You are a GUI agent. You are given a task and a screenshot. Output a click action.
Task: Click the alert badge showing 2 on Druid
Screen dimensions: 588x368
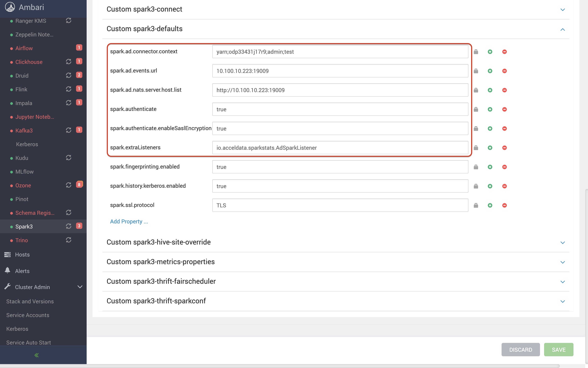point(79,75)
